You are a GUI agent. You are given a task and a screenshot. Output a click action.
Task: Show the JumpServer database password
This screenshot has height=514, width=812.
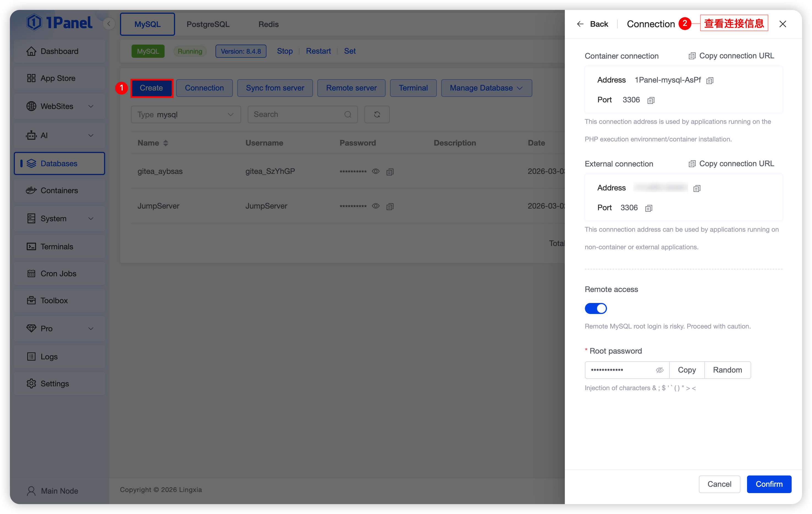[375, 206]
